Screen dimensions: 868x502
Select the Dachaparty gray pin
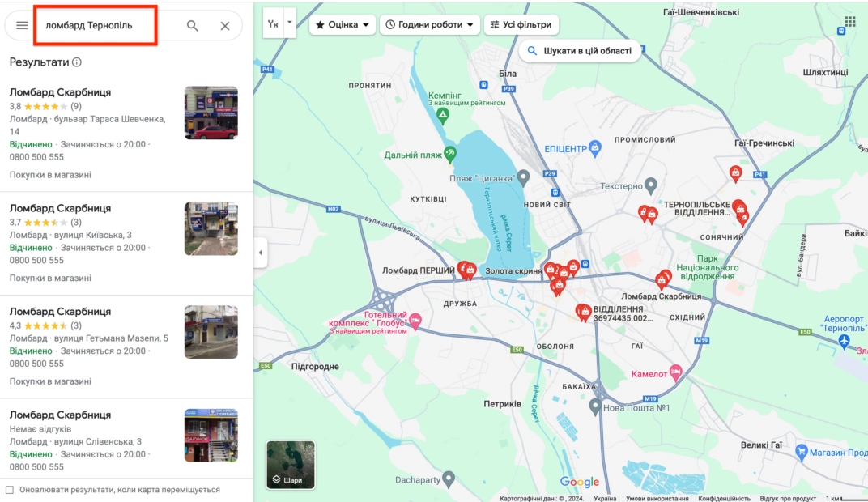click(449, 479)
